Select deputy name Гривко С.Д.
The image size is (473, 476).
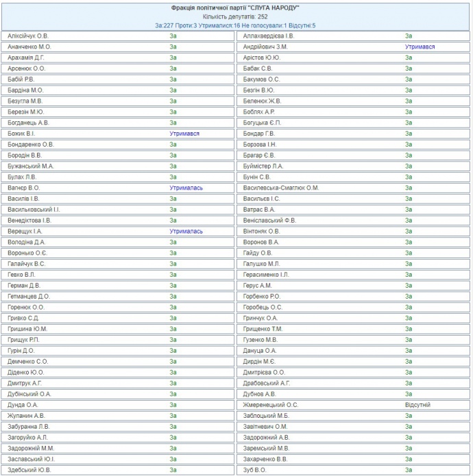coord(23,318)
